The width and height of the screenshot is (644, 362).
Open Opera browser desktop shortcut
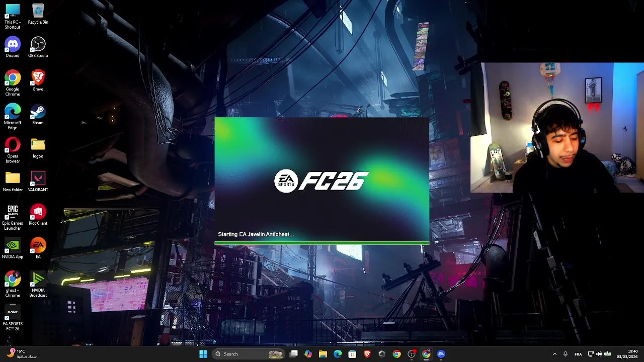[x=13, y=150]
